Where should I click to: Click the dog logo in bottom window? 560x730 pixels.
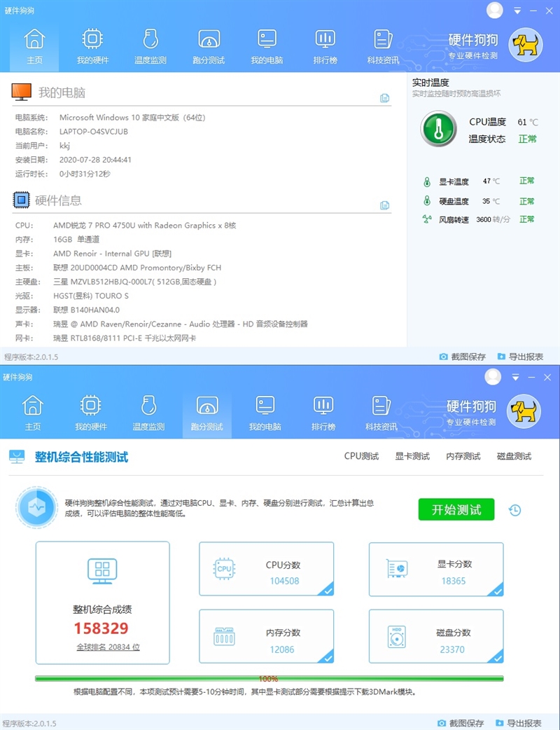[x=524, y=411]
